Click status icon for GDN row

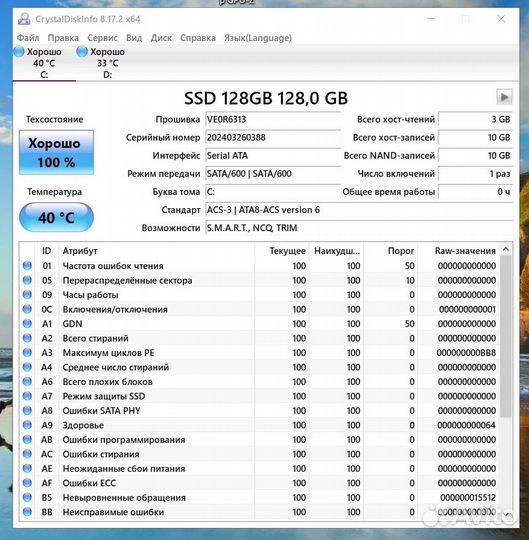pos(27,323)
